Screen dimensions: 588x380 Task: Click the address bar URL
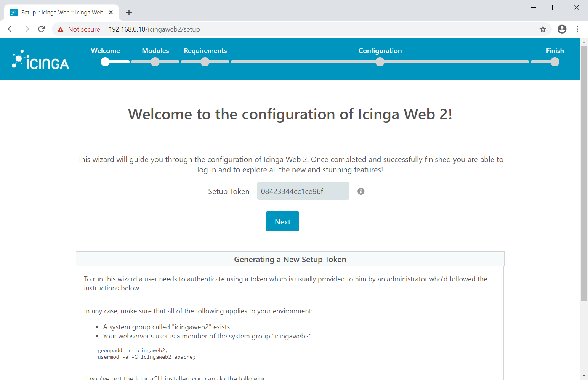click(154, 29)
